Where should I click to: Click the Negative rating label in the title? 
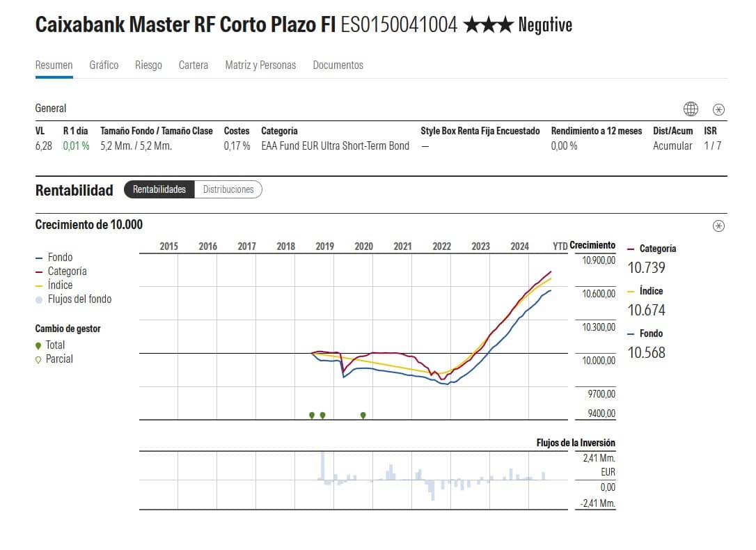(x=545, y=24)
